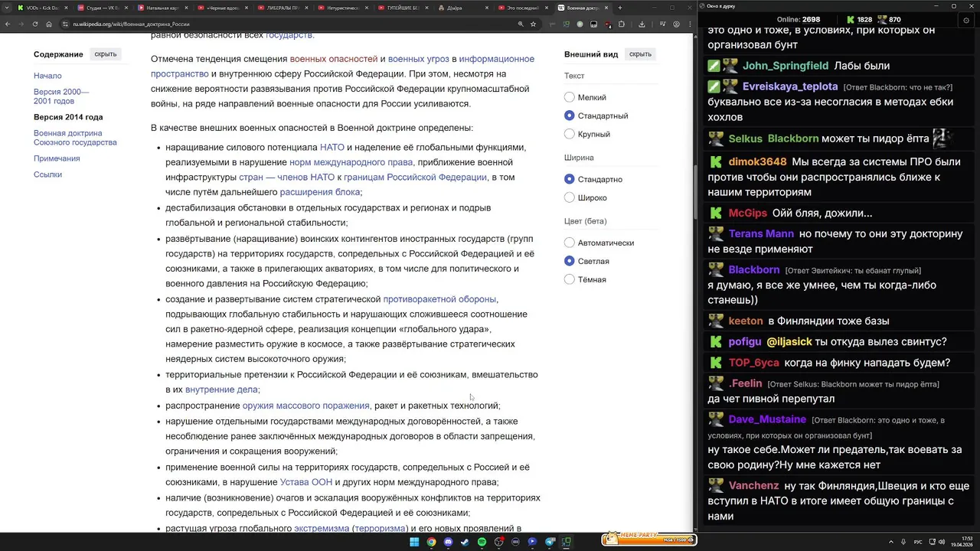
Task: Reload the Wikipedia page
Action: [34, 24]
